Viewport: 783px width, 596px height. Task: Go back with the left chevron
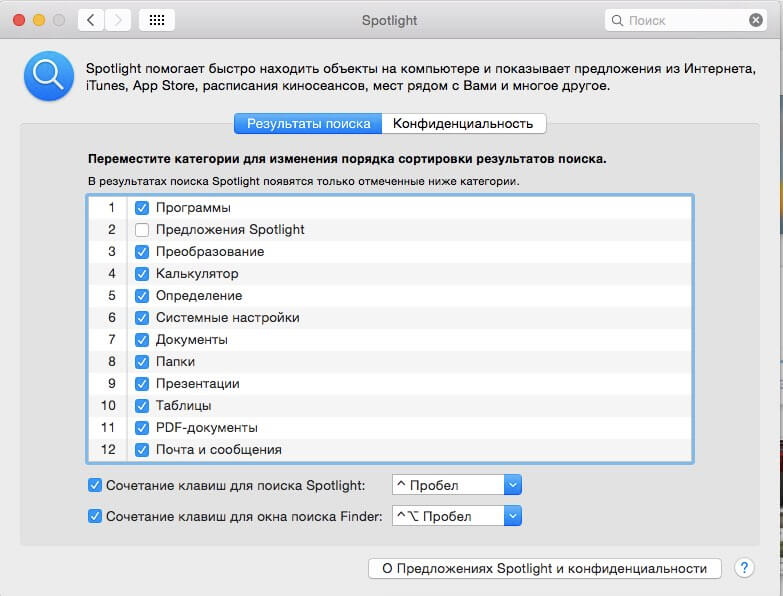91,20
